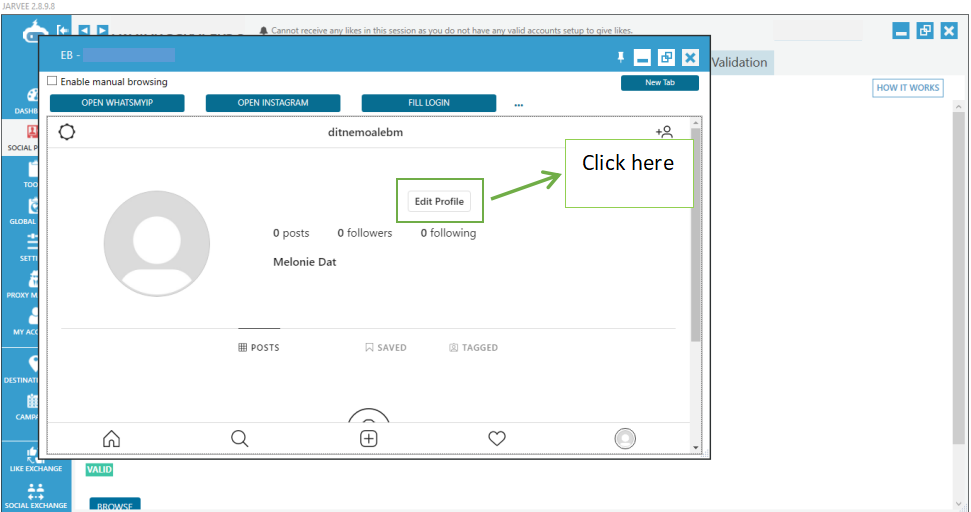Enable manual browsing checkbox
The image size is (971, 512).
[52, 81]
